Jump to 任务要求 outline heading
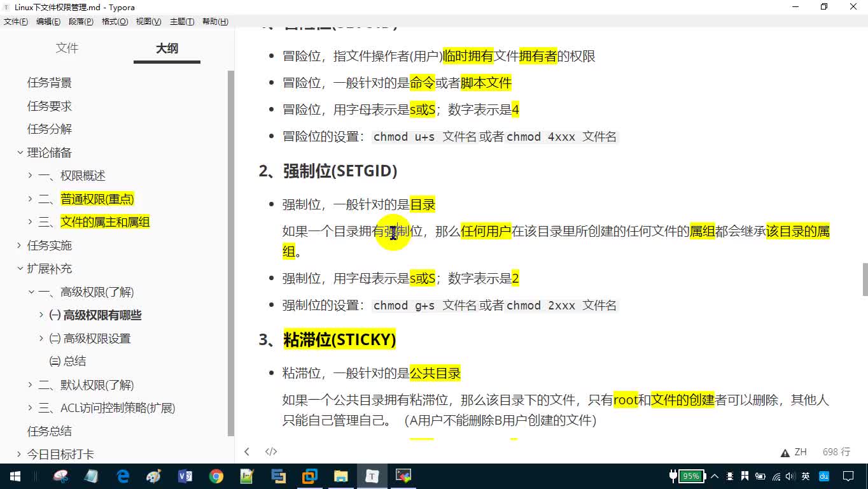The image size is (868, 489). (x=49, y=106)
